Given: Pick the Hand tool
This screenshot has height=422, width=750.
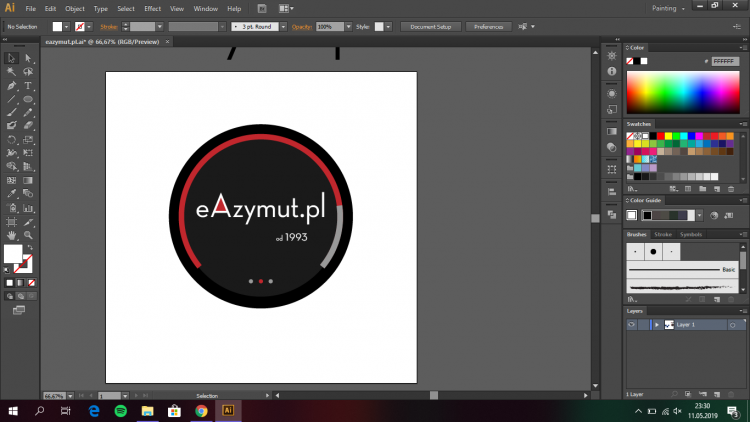Looking at the screenshot, I should (11, 234).
